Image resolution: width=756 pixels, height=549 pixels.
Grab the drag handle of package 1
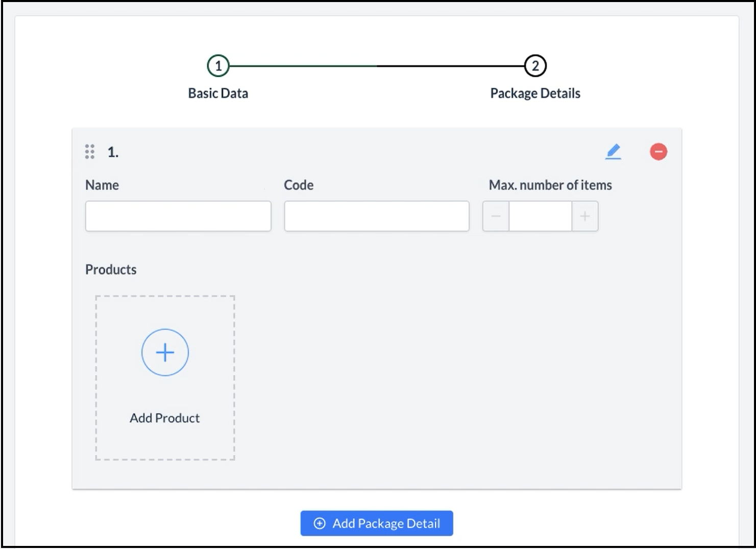pos(90,152)
